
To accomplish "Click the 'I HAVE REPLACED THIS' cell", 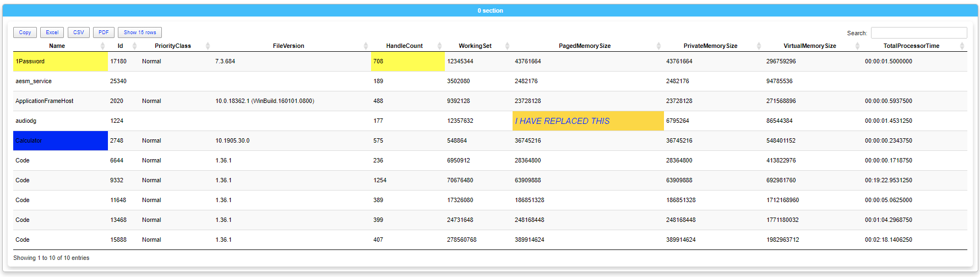I will click(587, 121).
